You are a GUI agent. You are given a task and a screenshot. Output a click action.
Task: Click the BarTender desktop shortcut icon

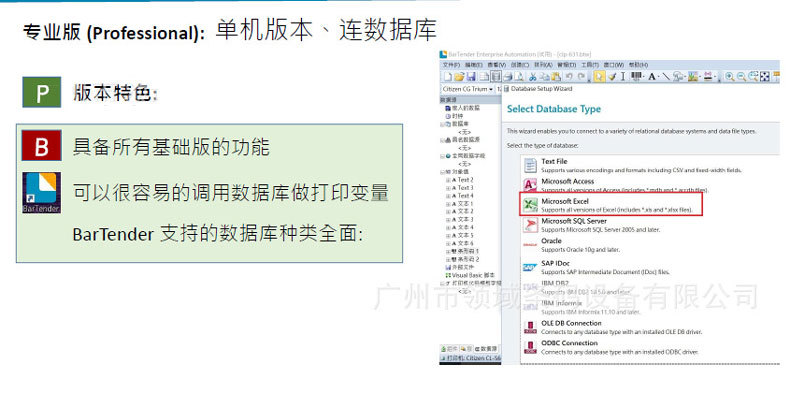coord(41,192)
